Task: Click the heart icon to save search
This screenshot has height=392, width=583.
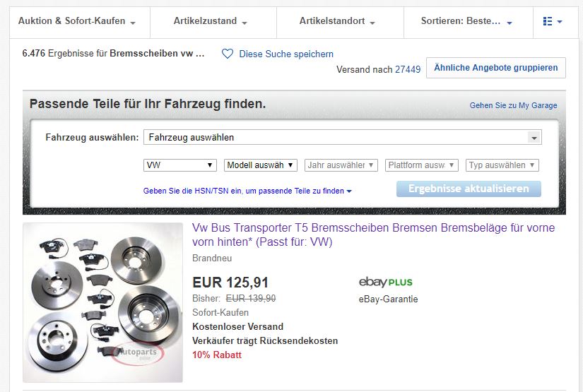Action: pos(227,54)
